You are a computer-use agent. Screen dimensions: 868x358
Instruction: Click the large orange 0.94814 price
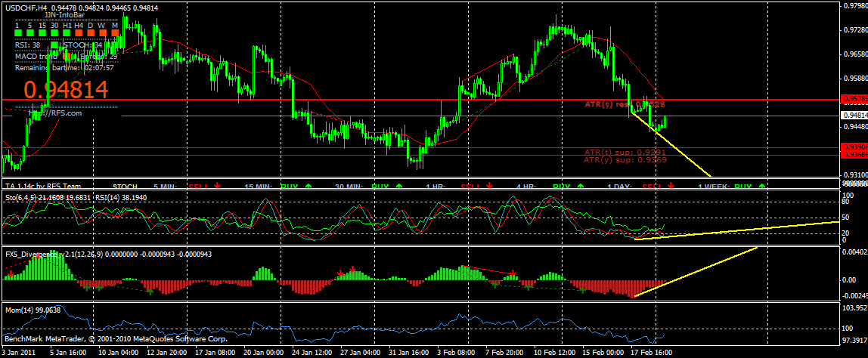click(66, 90)
